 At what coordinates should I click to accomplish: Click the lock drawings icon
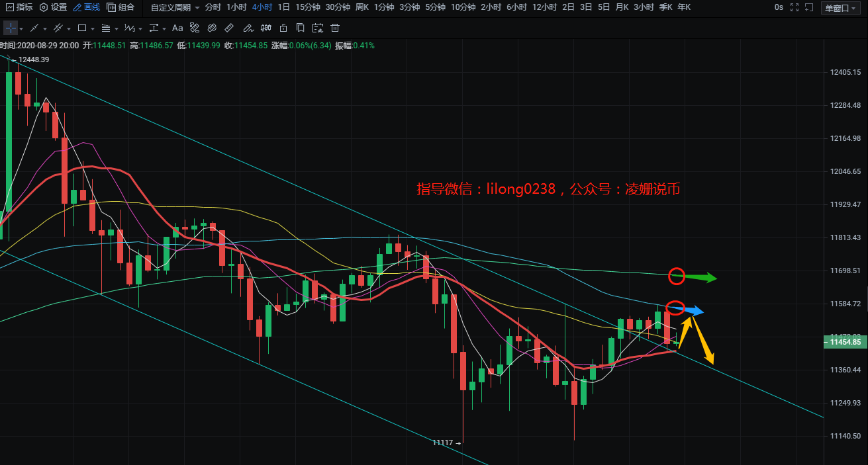[x=283, y=28]
